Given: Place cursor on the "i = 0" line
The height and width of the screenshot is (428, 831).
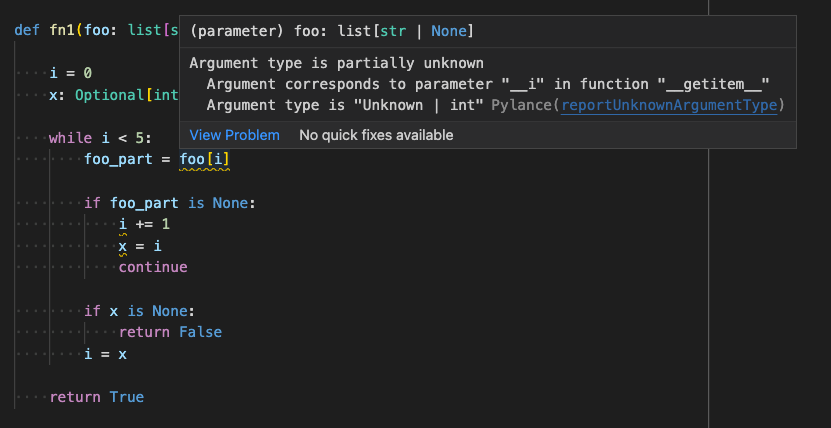Looking at the screenshot, I should click(71, 73).
